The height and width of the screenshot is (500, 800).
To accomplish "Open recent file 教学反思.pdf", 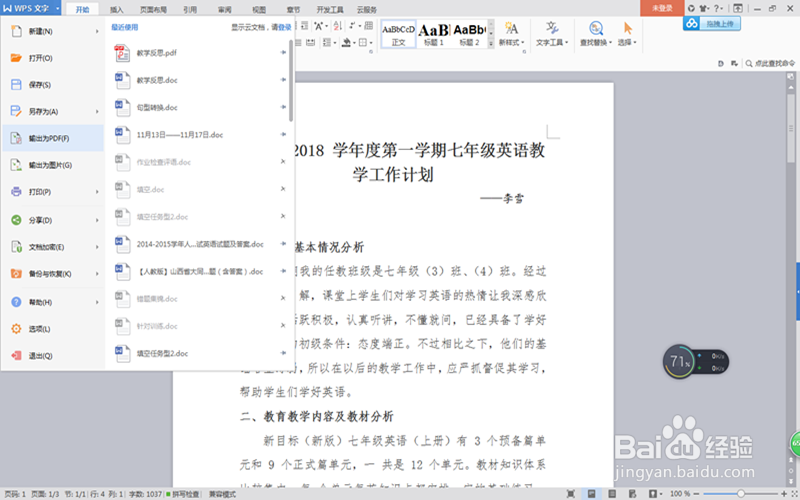I will 199,53.
